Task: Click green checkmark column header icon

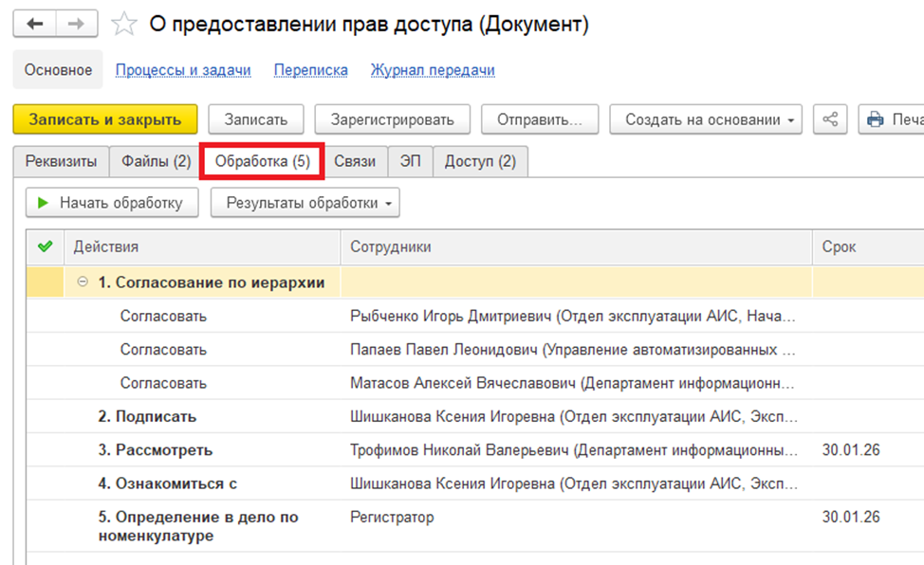Action: 44,246
